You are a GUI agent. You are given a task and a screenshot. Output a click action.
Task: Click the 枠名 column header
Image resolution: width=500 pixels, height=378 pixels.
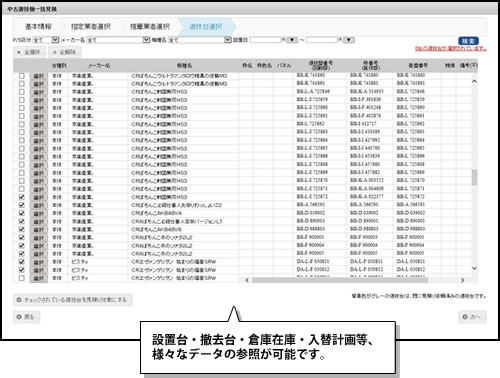coord(247,66)
